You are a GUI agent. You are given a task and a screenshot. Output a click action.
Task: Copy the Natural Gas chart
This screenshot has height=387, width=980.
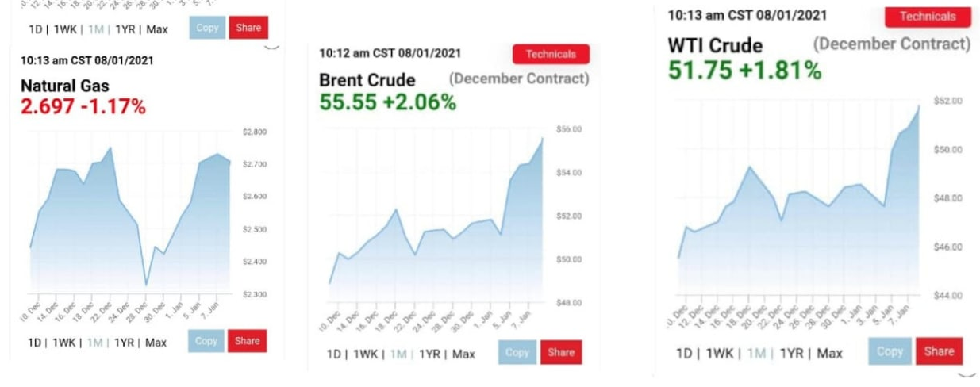click(x=206, y=341)
